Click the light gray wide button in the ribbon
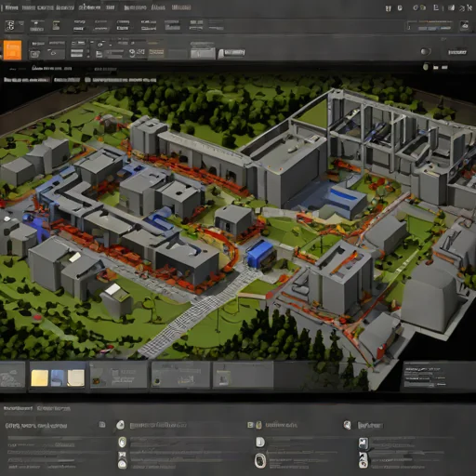 pyautogui.click(x=203, y=53)
